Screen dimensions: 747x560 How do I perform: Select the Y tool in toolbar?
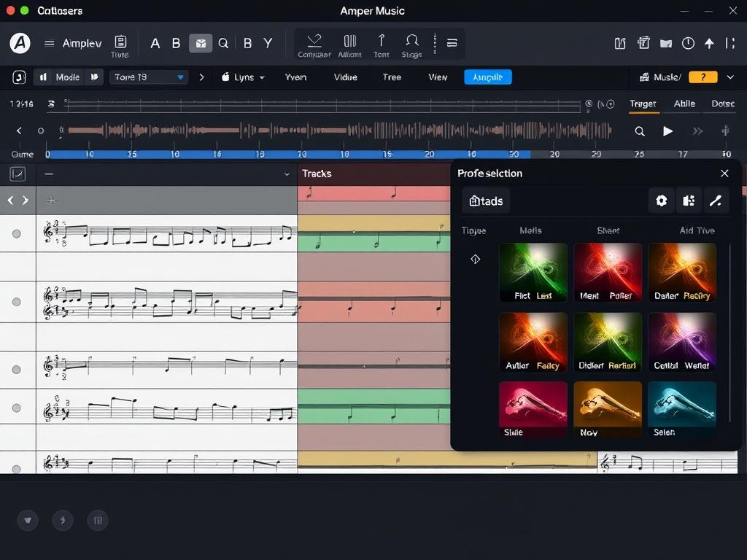[x=268, y=43]
